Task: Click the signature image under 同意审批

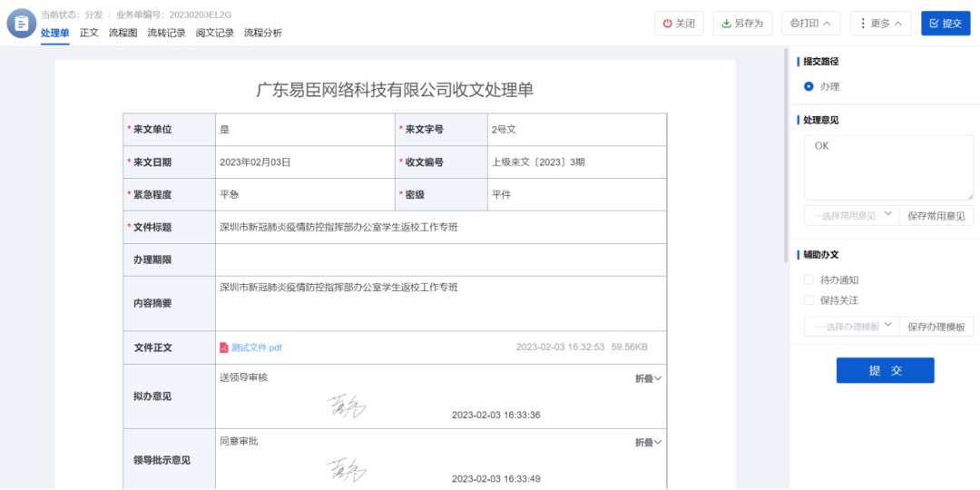Action: pos(347,470)
